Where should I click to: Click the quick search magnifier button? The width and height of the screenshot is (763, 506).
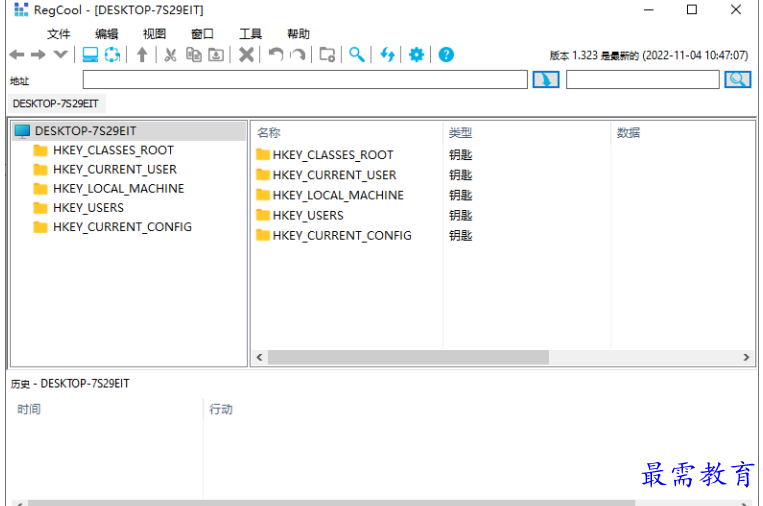coord(738,80)
